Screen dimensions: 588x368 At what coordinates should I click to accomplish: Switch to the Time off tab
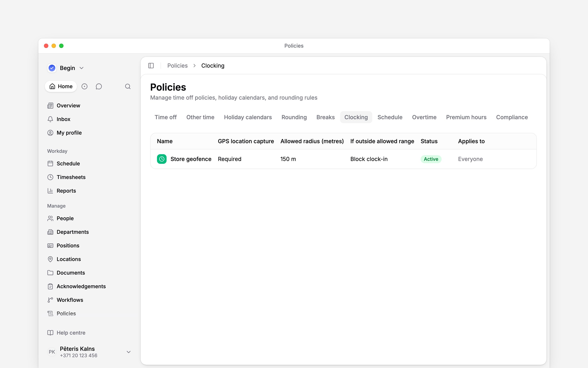point(166,117)
